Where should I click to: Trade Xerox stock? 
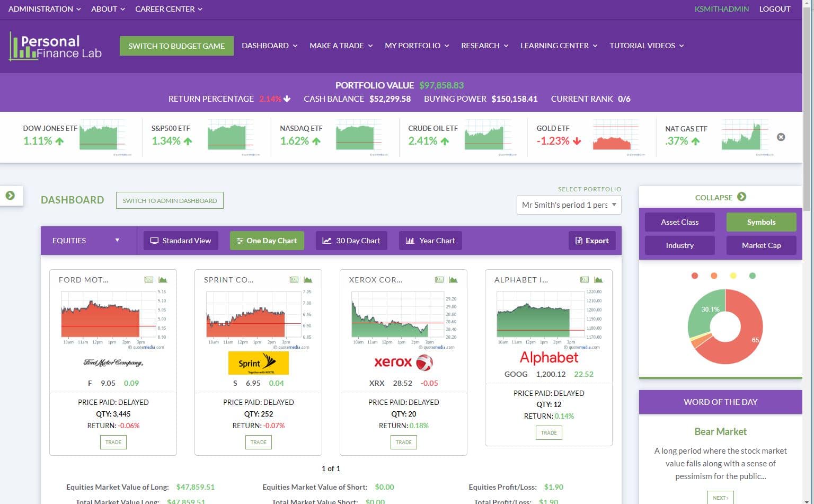pos(403,442)
